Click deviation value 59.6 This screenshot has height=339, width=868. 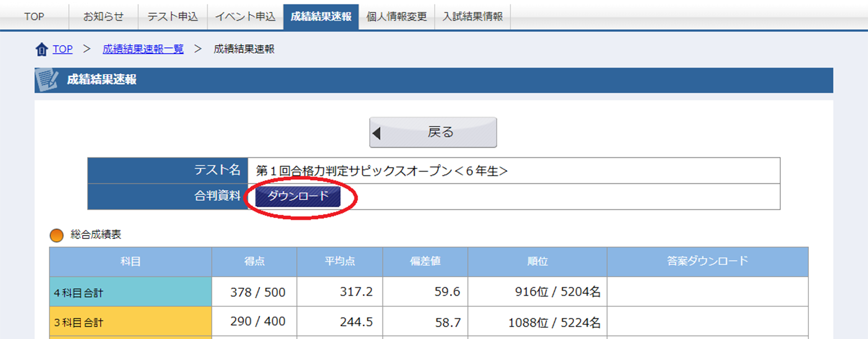click(x=447, y=292)
